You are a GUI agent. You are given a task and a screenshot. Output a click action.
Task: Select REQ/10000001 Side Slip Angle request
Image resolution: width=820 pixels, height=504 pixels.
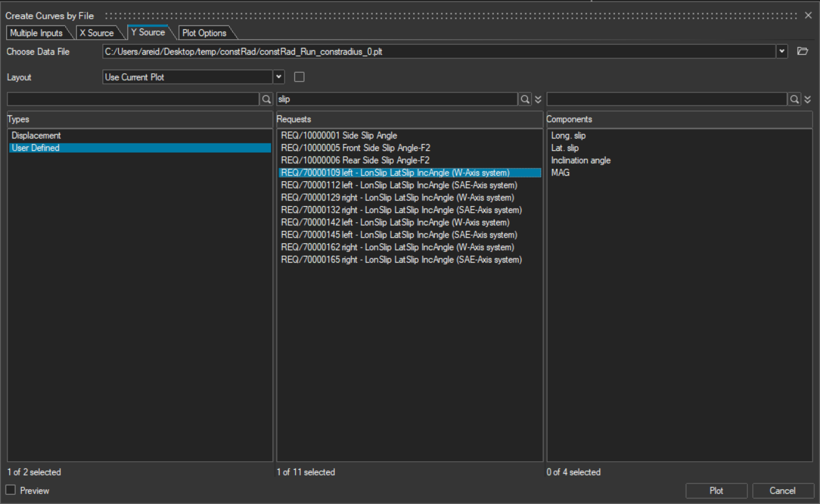tap(410, 135)
